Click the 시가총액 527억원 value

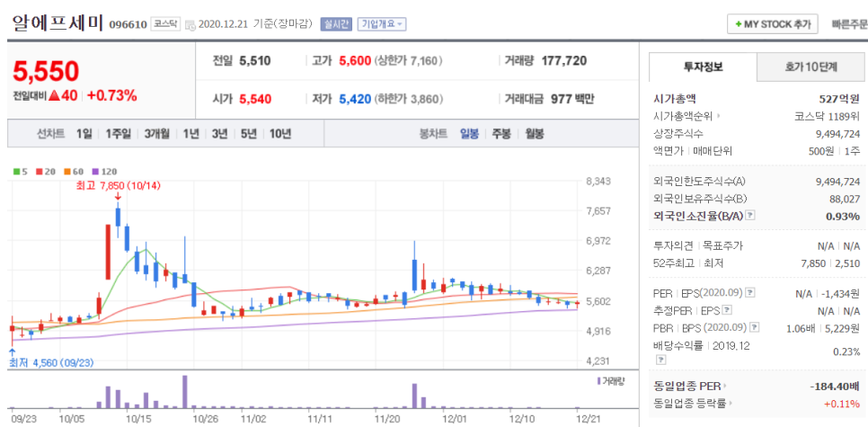pos(839,99)
